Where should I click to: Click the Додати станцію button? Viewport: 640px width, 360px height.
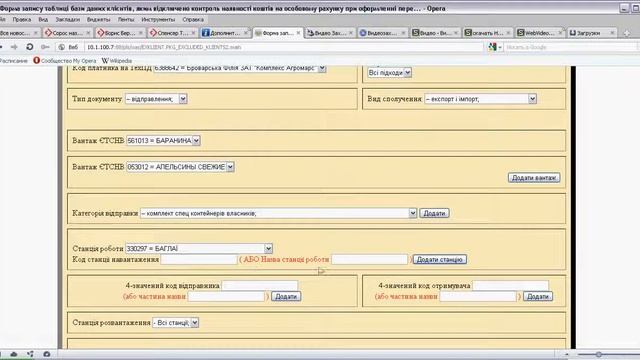click(x=440, y=260)
